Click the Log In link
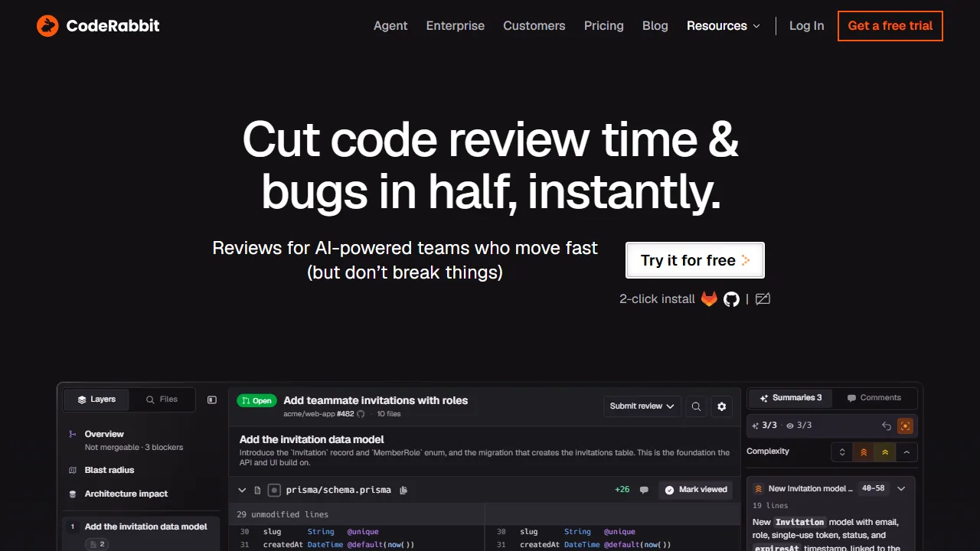Viewport: 980px width, 551px height. [807, 26]
